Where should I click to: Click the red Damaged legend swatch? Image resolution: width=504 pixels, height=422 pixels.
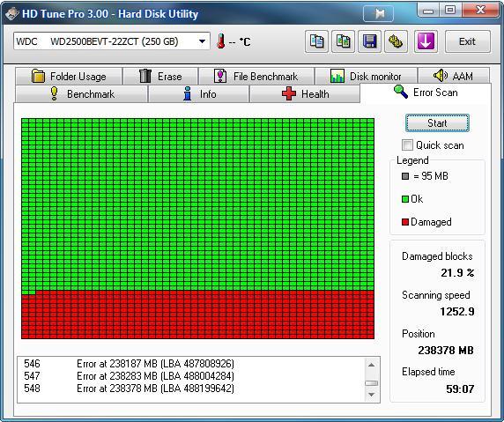(x=405, y=222)
